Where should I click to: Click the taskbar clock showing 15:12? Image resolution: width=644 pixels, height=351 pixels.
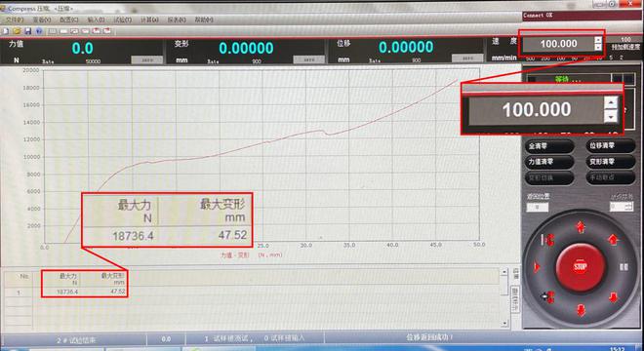[618, 349]
